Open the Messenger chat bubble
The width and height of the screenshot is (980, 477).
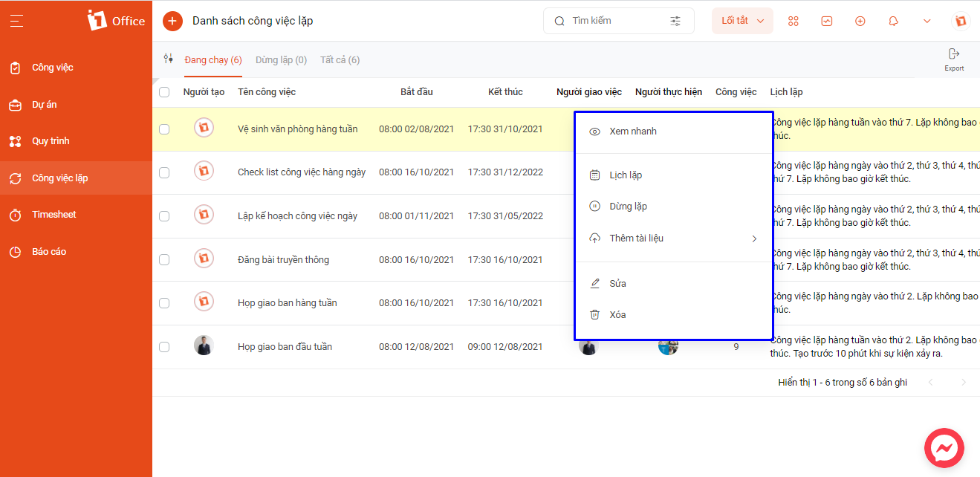944,449
